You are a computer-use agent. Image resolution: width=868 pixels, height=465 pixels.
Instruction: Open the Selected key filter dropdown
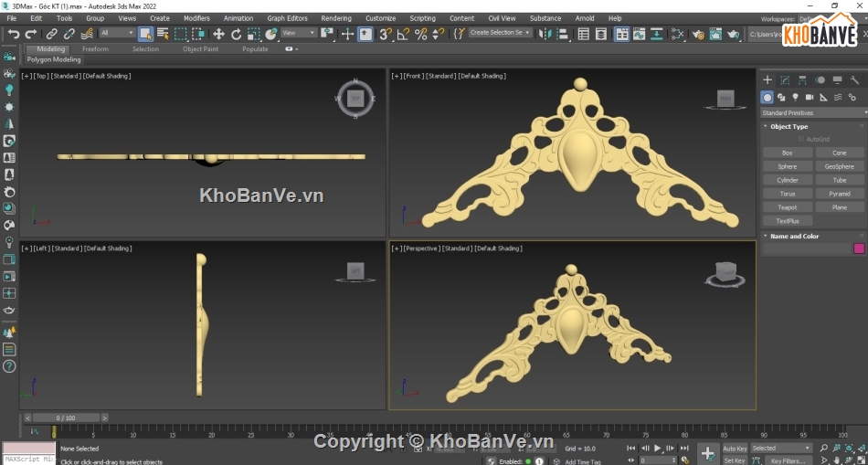[781, 448]
